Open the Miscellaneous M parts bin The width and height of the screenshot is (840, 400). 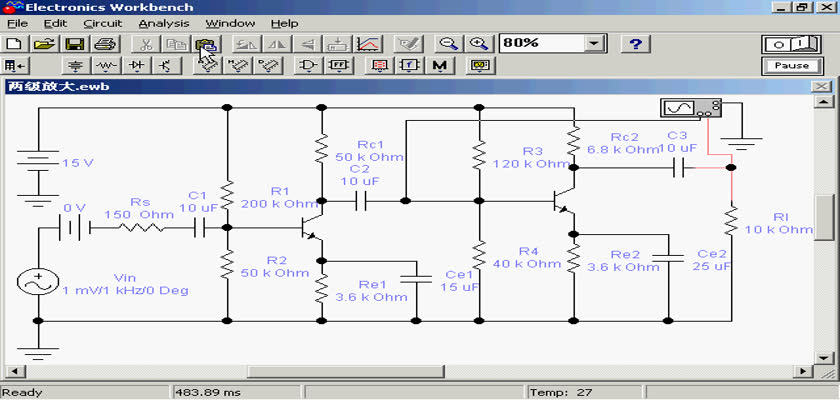[440, 66]
